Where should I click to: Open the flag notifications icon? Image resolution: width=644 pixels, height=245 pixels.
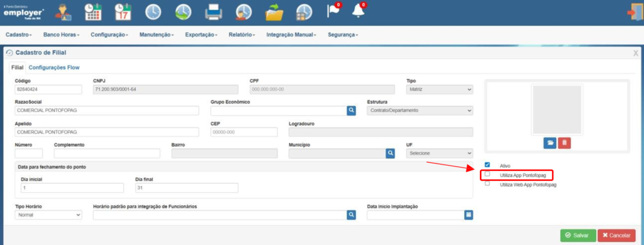[x=333, y=11]
